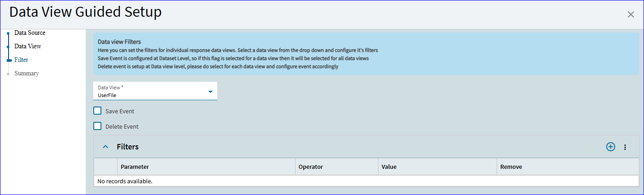
Task: Open the Data View dropdown arrow
Action: click(x=210, y=92)
